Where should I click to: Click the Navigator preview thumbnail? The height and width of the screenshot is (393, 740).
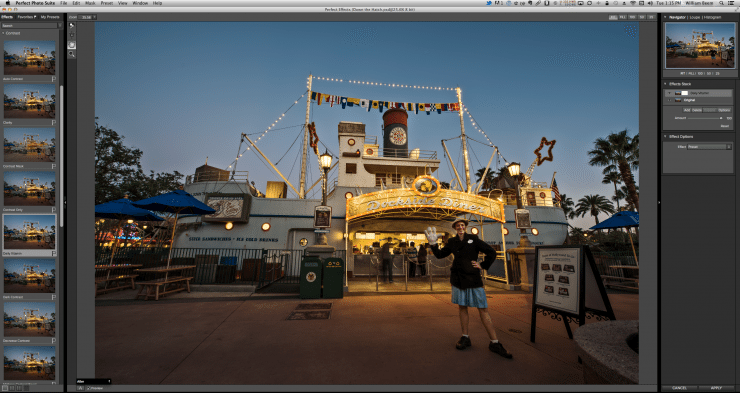coord(700,45)
